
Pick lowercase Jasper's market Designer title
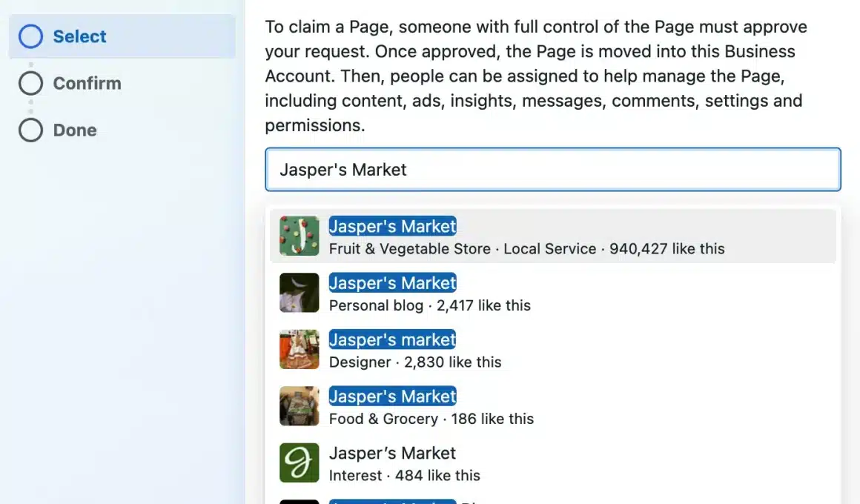(392, 339)
